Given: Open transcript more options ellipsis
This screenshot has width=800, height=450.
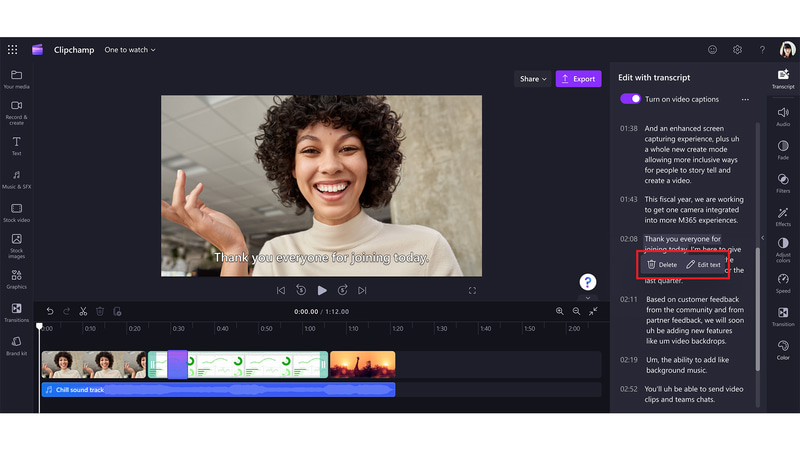Looking at the screenshot, I should coord(745,99).
